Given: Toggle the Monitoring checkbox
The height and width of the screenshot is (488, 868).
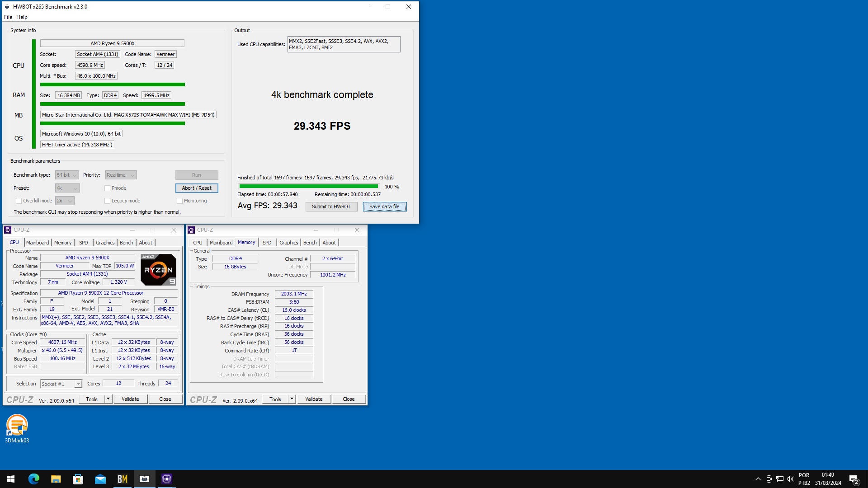Looking at the screenshot, I should 179,201.
